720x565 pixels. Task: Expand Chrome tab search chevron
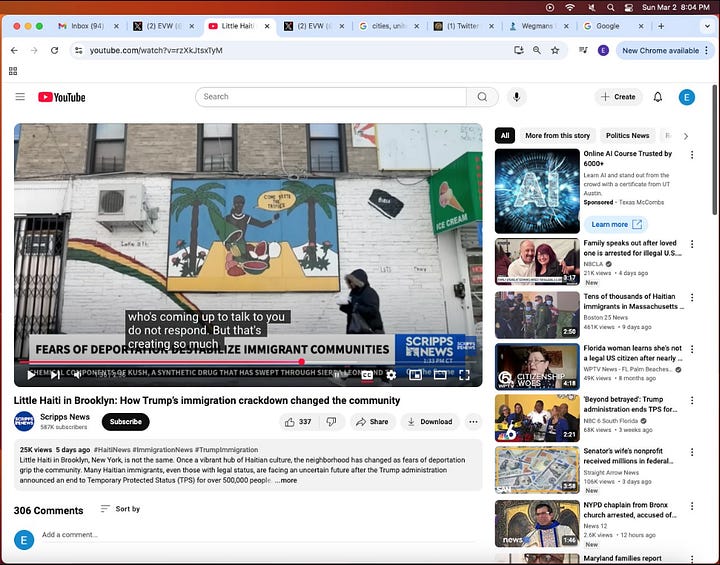coord(707,26)
